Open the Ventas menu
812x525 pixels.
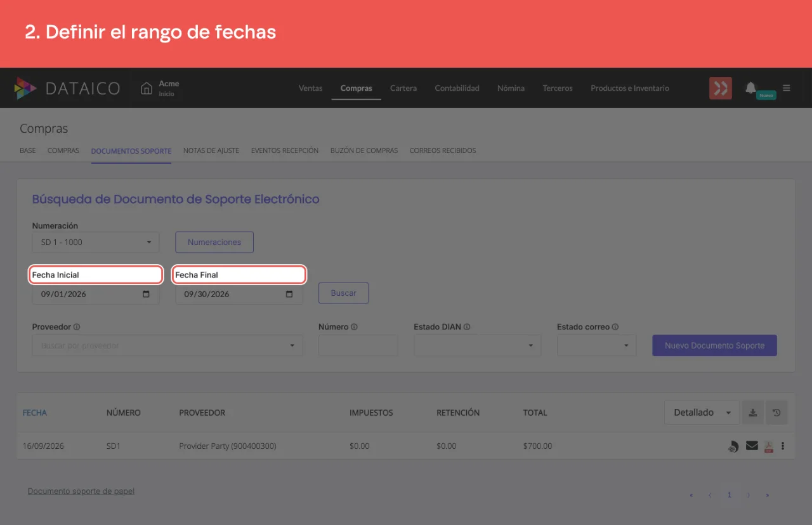point(311,88)
